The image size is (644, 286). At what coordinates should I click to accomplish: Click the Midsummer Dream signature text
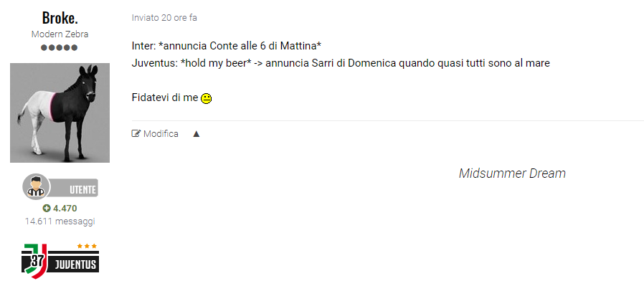512,173
